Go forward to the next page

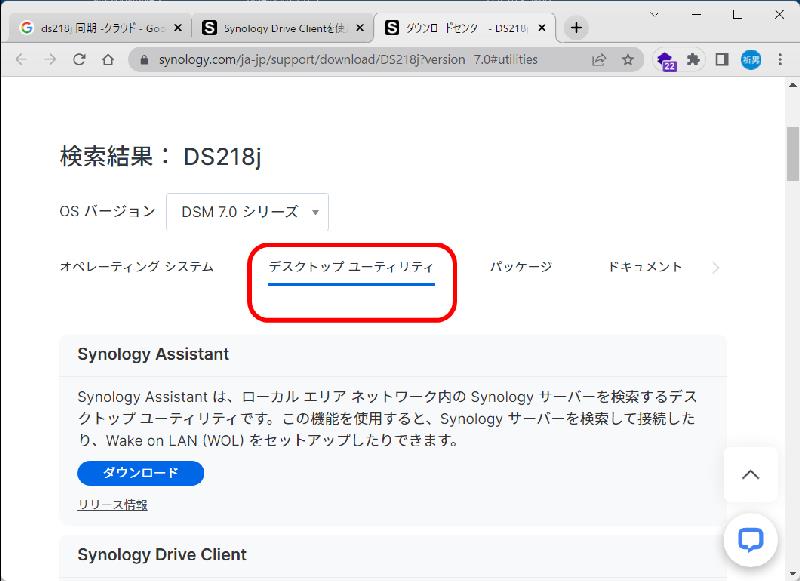click(x=50, y=60)
